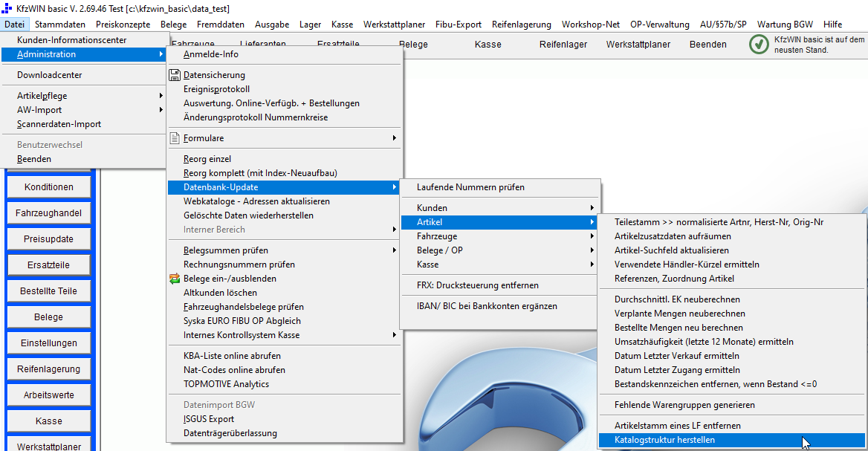Expand the Kunden submenu arrow
Screen dimensions: 868x451
592,207
